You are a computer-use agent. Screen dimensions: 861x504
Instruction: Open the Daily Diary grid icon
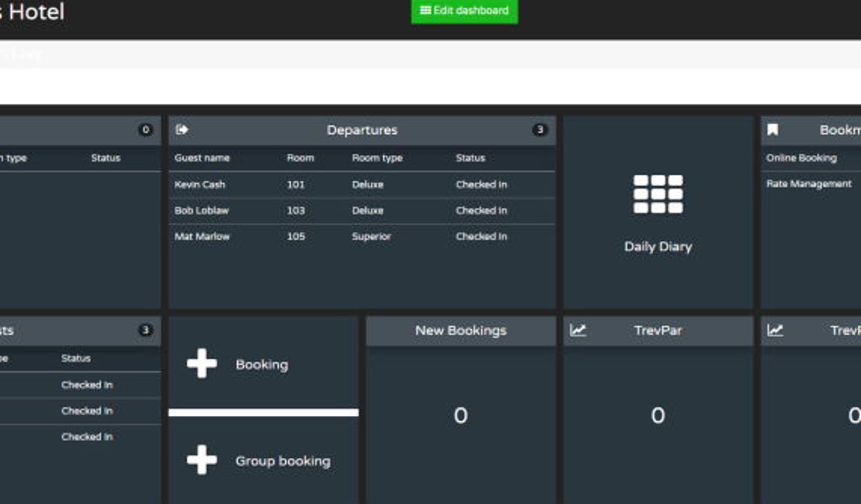point(658,194)
